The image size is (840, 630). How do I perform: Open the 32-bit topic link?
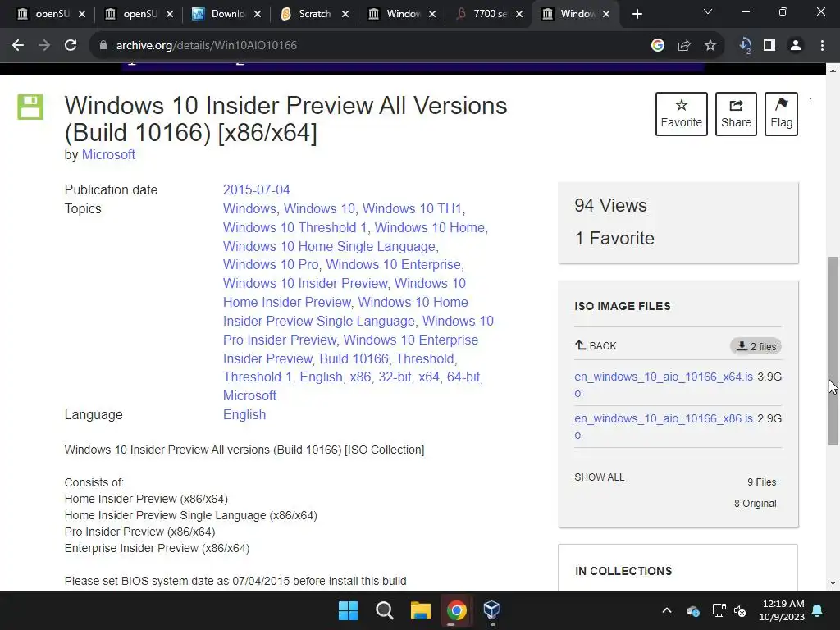coord(395,377)
